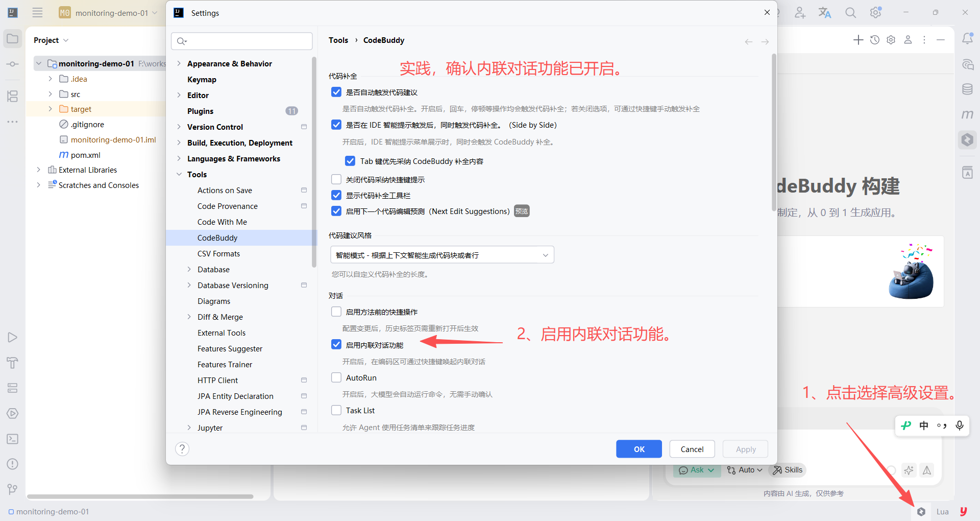Click the microphone icon in IME toolbar
Viewport: 980px width, 521px height.
coord(960,425)
